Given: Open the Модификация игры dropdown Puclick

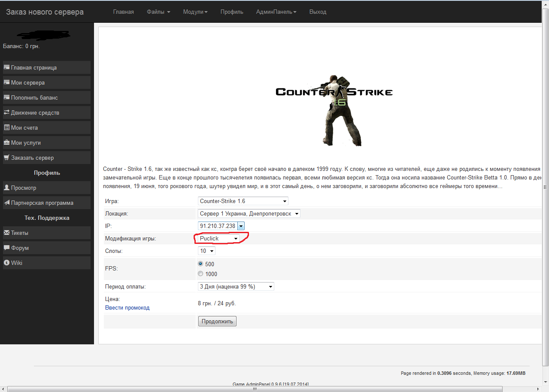Looking at the screenshot, I should (218, 238).
